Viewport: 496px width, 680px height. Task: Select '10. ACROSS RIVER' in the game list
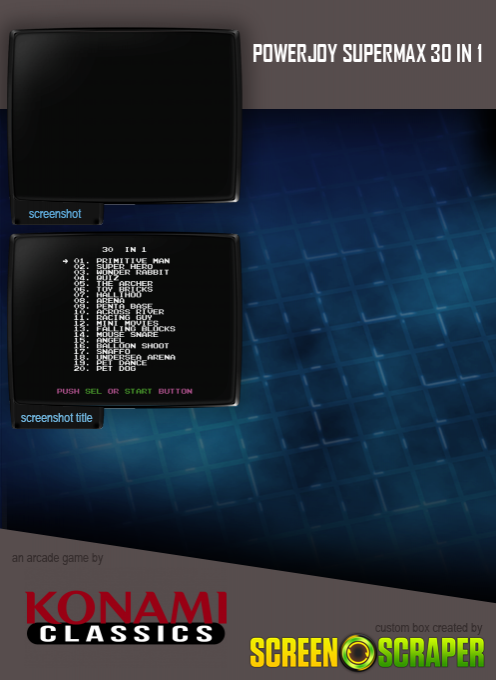119,311
